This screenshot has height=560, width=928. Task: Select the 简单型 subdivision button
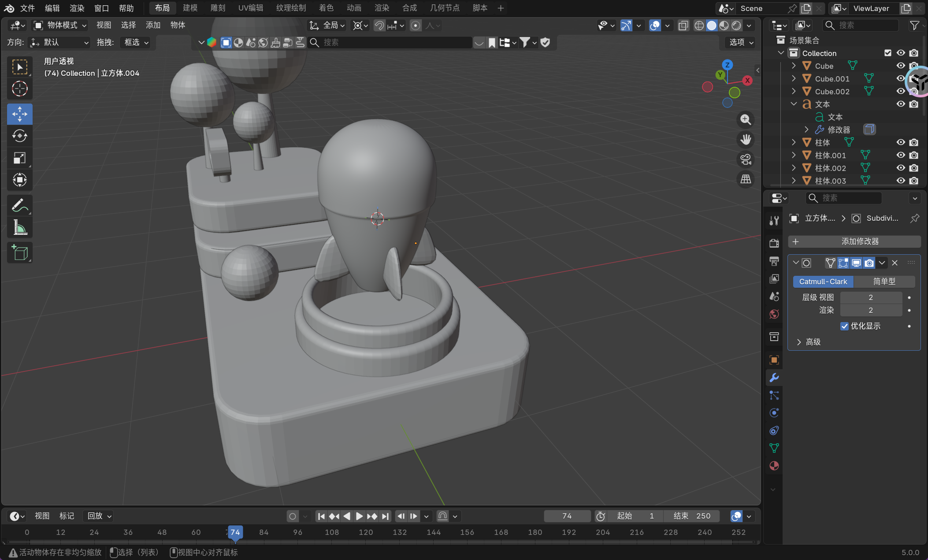pos(884,282)
